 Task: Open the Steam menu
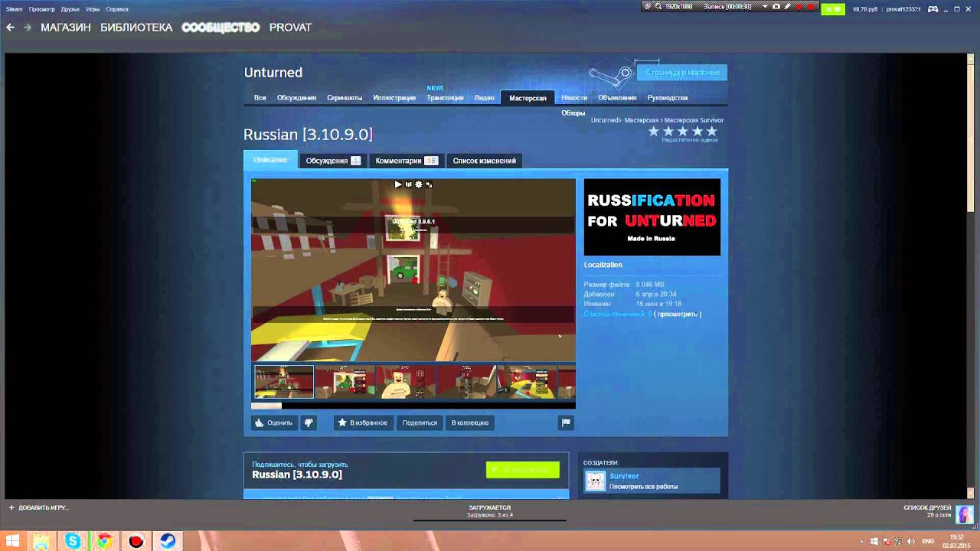pyautogui.click(x=14, y=9)
